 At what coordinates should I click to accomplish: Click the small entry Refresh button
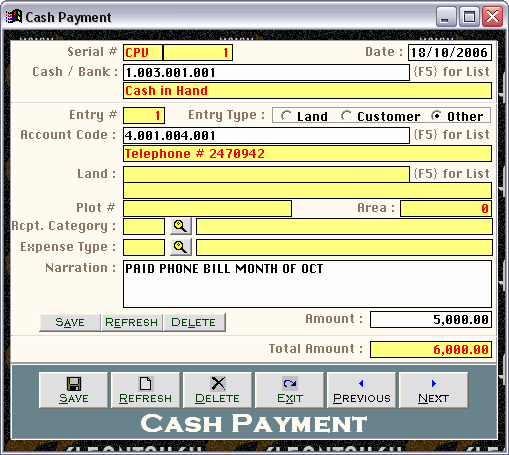tap(131, 322)
